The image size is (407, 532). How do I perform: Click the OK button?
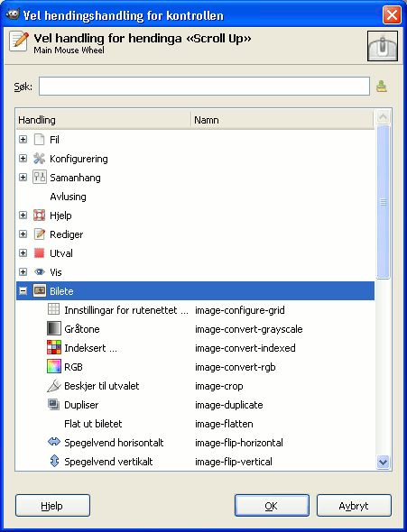click(272, 506)
